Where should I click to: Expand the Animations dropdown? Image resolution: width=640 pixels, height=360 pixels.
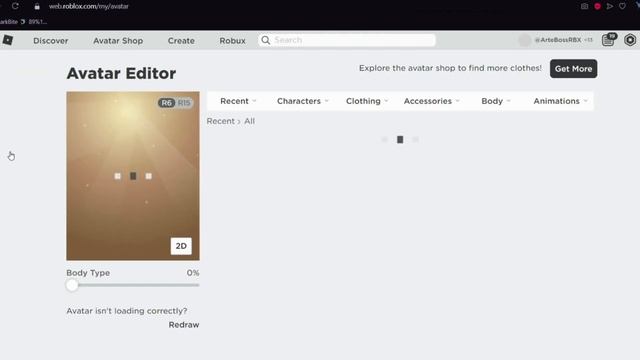[560, 101]
